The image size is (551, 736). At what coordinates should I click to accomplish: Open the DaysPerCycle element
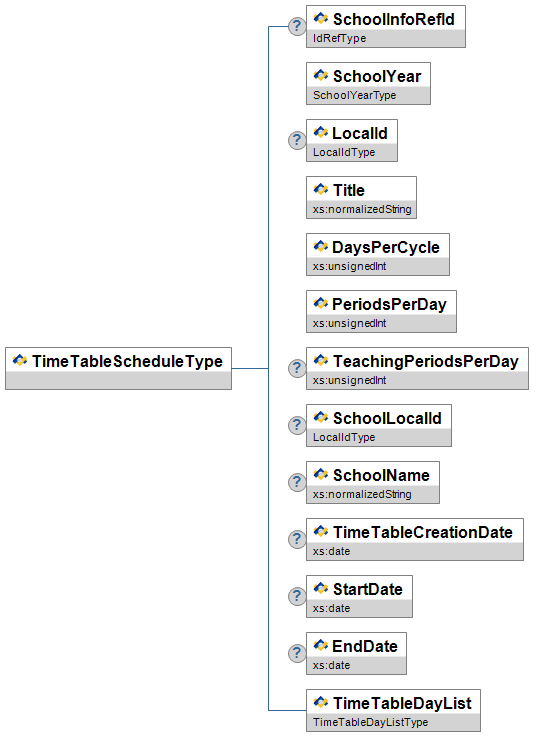[378, 254]
